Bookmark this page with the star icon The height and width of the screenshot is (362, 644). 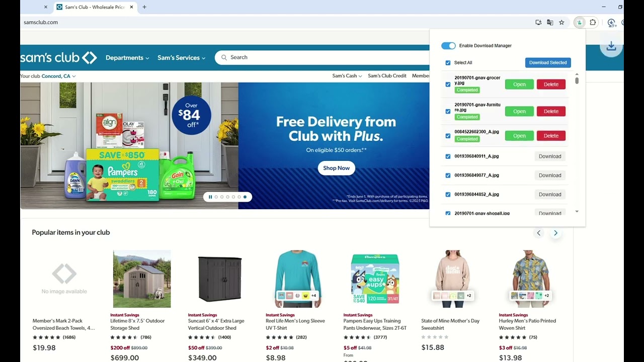561,22
